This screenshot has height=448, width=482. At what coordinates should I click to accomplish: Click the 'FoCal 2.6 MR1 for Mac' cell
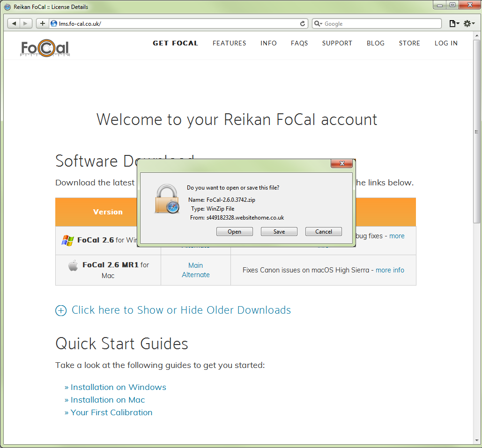108,270
